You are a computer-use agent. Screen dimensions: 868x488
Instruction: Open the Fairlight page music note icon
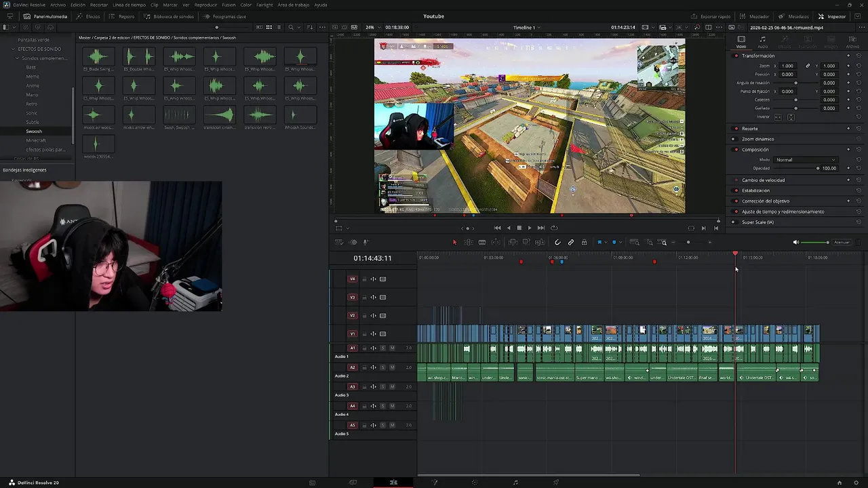point(515,483)
